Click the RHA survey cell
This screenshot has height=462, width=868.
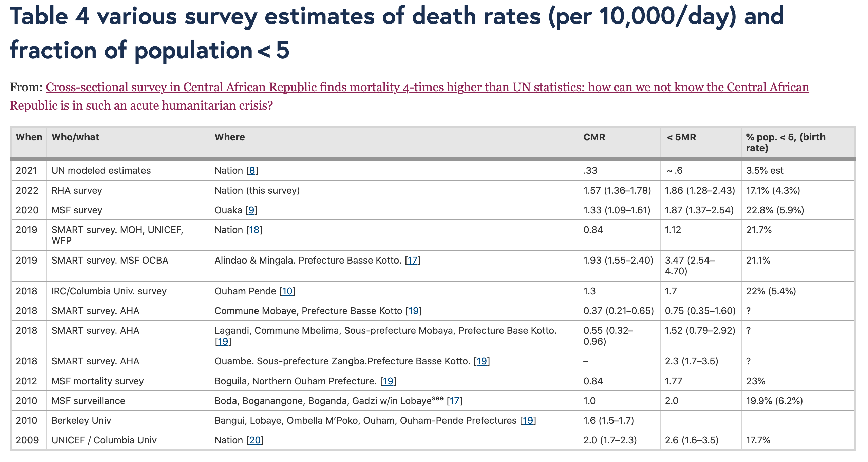[x=77, y=191]
